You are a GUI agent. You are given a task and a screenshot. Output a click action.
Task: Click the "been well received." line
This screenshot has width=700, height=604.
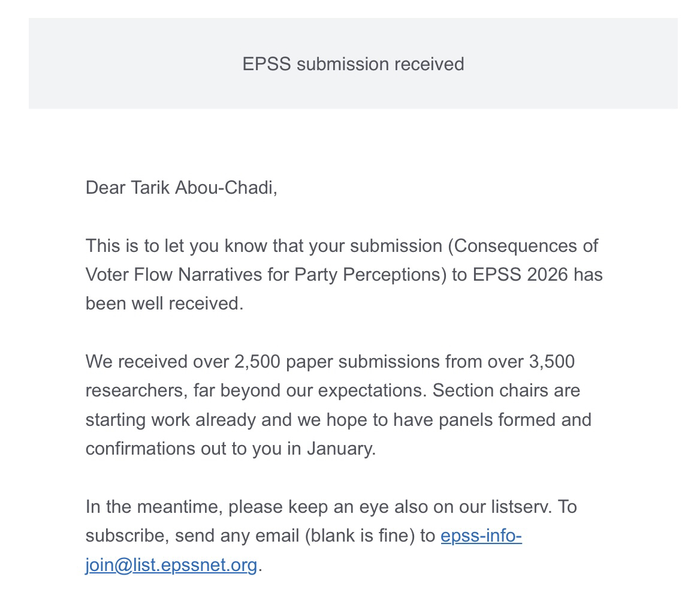tap(164, 303)
